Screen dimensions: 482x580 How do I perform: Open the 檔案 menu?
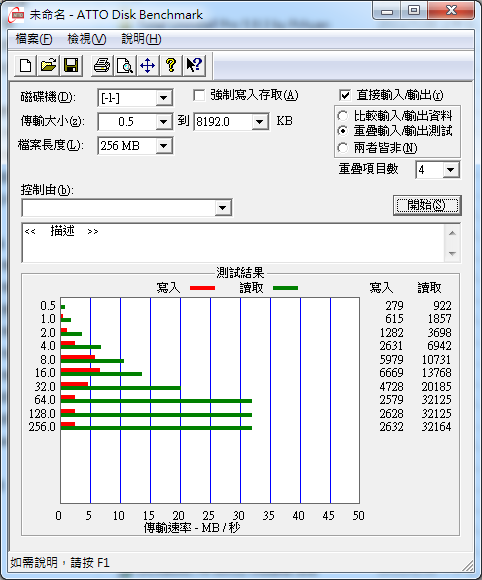coord(34,39)
